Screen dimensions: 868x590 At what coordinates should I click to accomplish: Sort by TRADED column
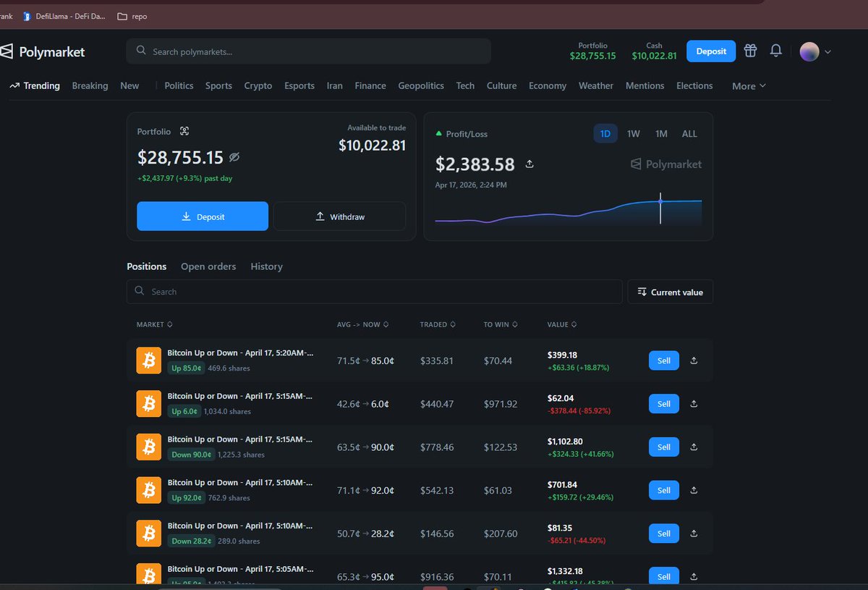point(438,324)
